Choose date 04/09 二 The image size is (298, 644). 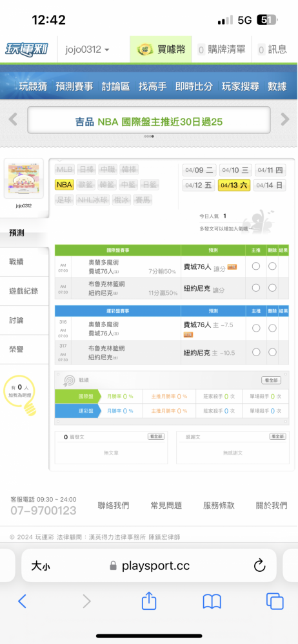coord(199,170)
